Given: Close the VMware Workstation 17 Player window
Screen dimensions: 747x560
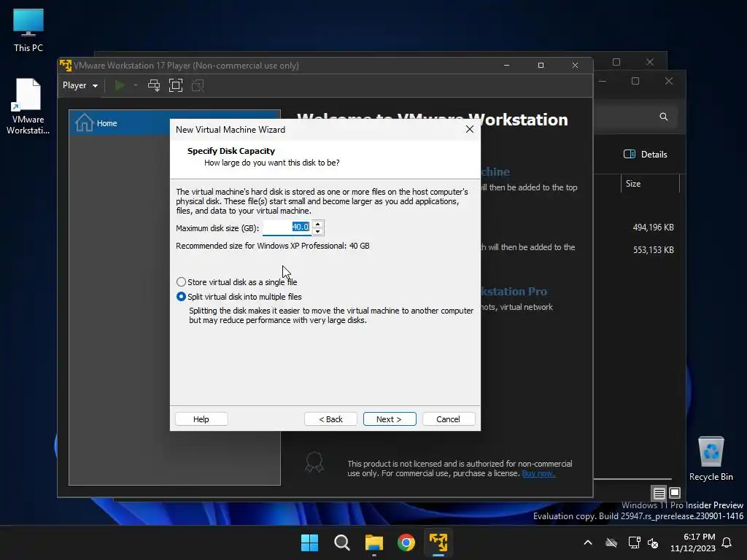Looking at the screenshot, I should (x=575, y=65).
